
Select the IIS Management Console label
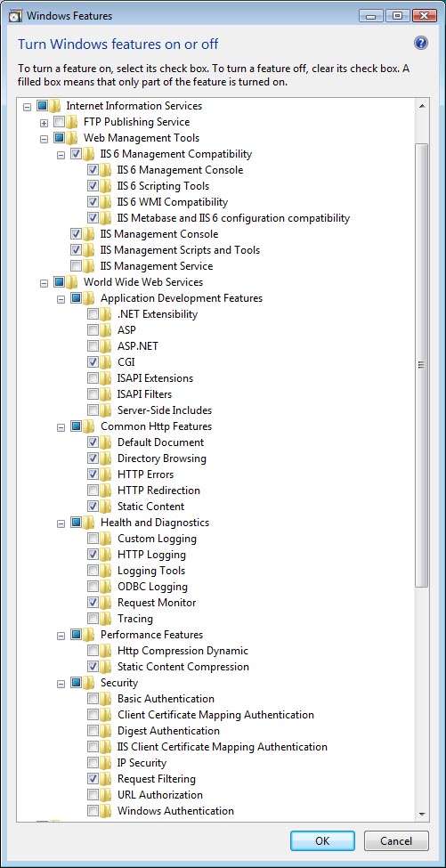[x=159, y=234]
